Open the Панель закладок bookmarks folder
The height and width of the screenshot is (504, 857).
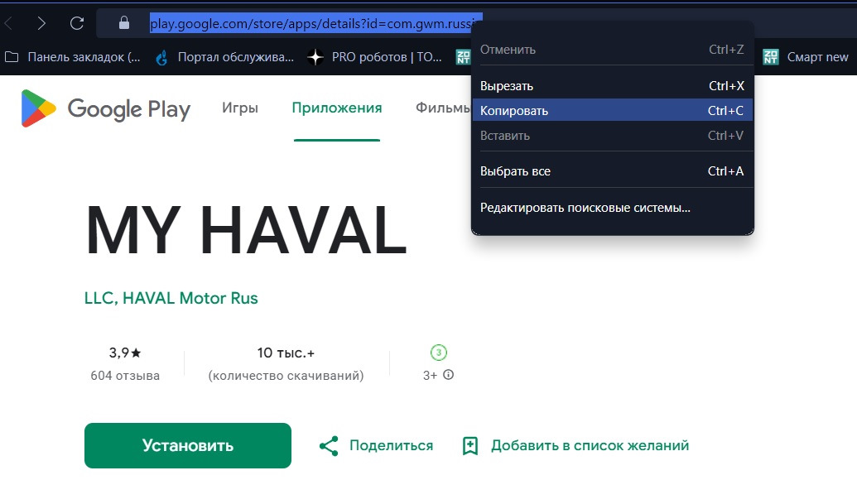(x=73, y=57)
